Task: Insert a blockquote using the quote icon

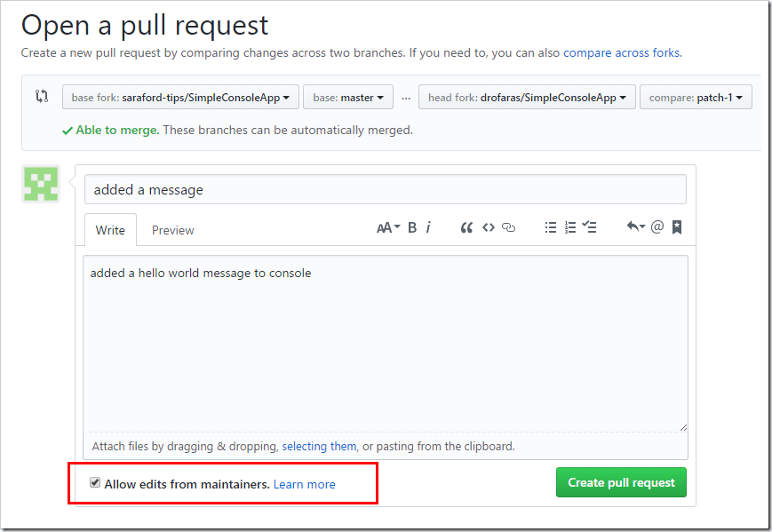Action: [x=466, y=227]
